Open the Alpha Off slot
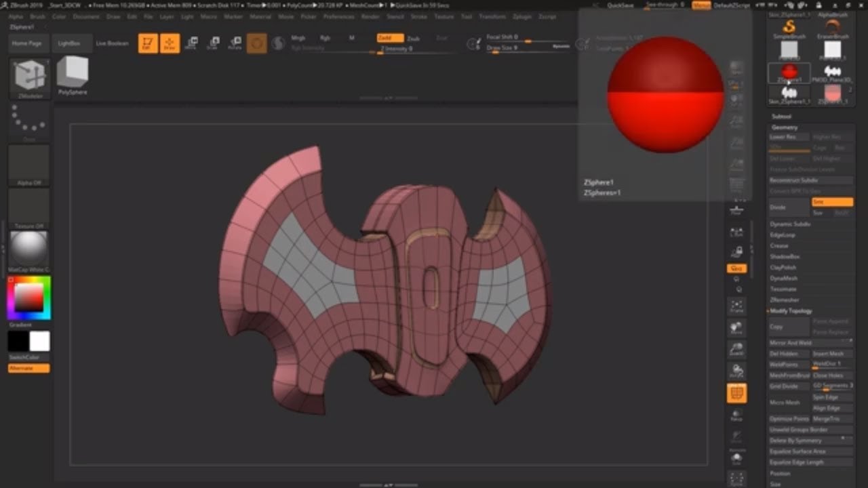 (x=29, y=165)
